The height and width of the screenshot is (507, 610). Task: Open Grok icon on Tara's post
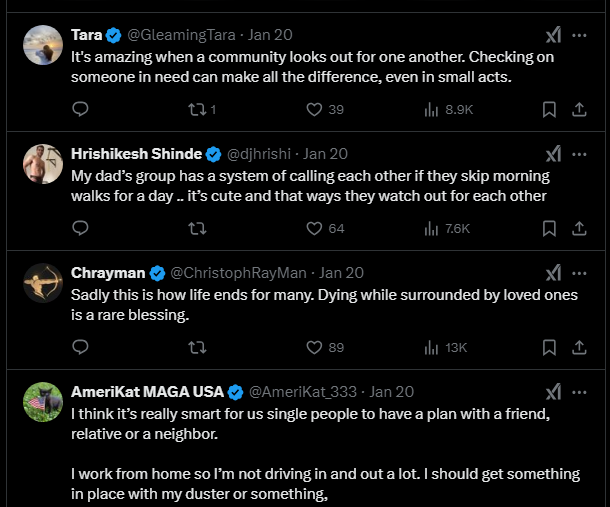tap(553, 35)
